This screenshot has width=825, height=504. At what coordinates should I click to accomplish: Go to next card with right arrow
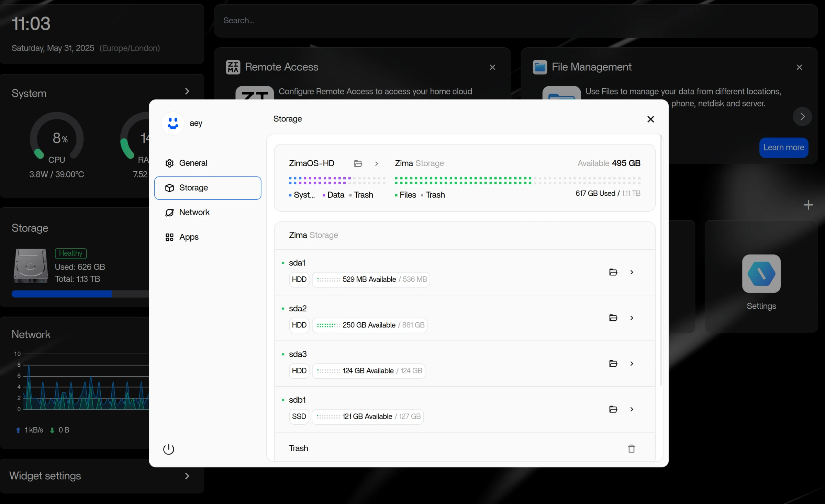[x=802, y=117]
